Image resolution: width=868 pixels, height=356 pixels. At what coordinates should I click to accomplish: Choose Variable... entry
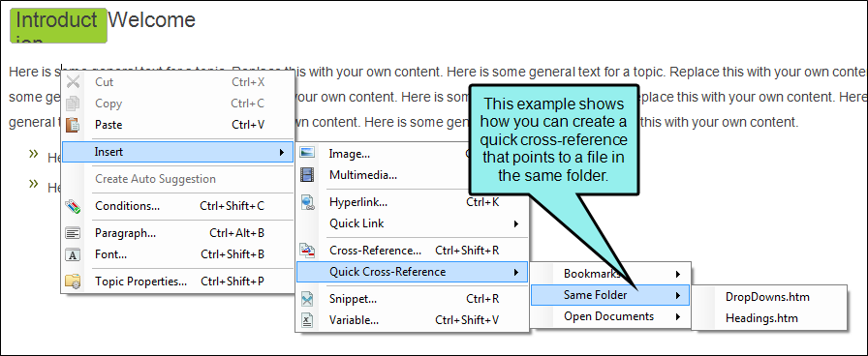(x=412, y=320)
